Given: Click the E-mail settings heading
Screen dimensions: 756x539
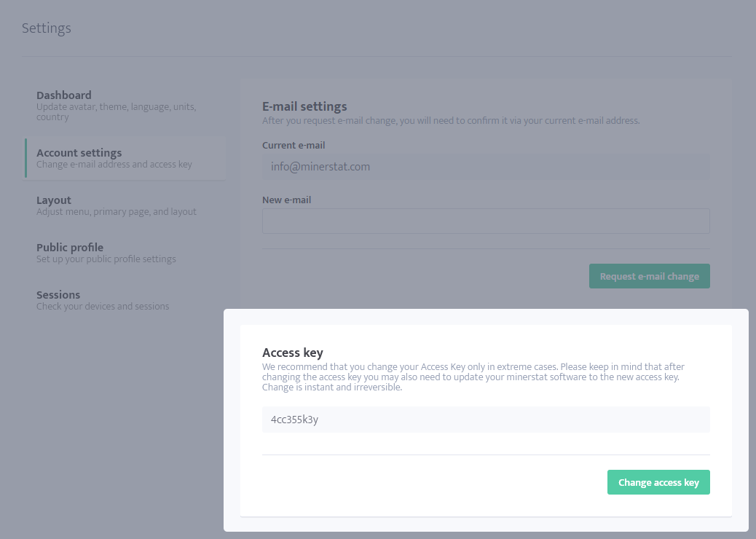Looking at the screenshot, I should [x=304, y=106].
